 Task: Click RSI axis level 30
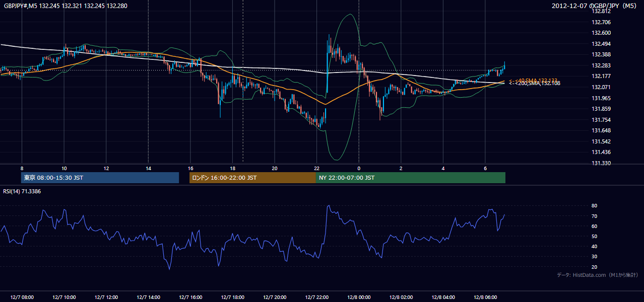[x=595, y=257]
